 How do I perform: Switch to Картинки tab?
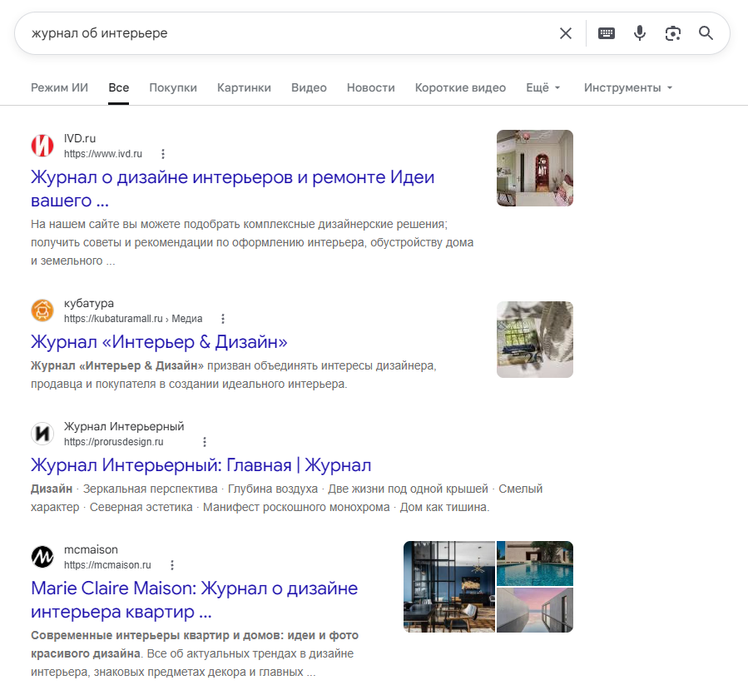pyautogui.click(x=244, y=87)
